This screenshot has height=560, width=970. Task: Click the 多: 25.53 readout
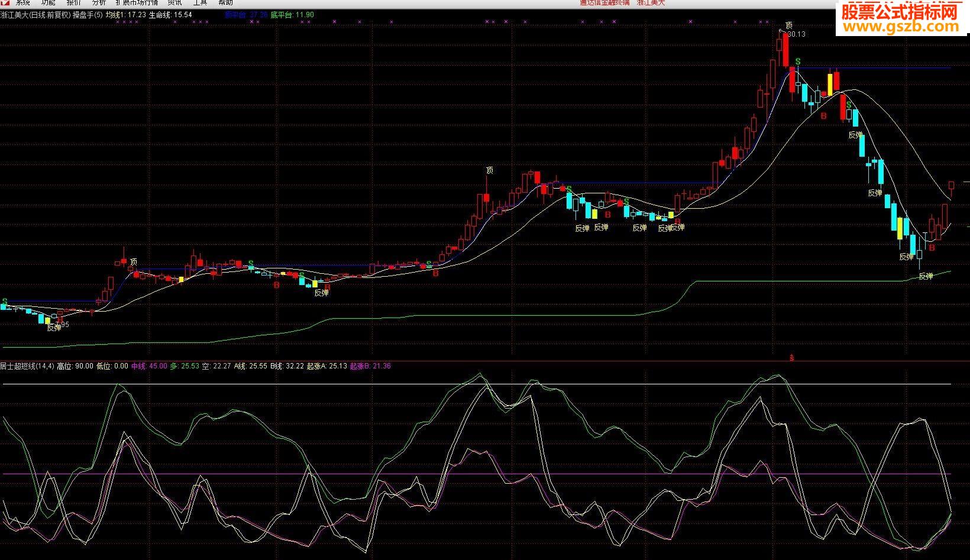pos(185,366)
